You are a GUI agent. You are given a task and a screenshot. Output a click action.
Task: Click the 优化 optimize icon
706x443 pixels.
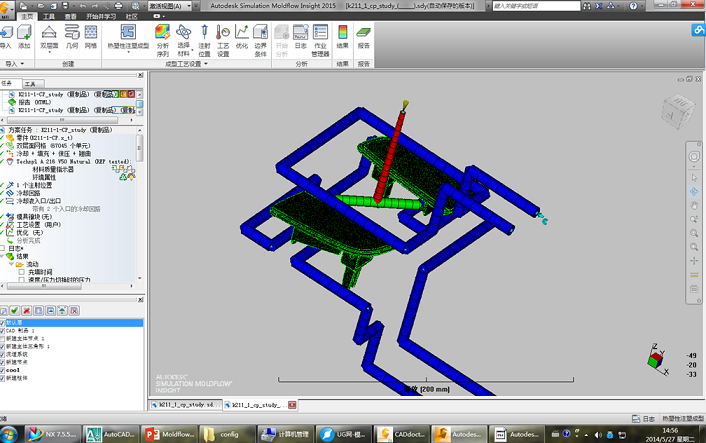click(242, 39)
